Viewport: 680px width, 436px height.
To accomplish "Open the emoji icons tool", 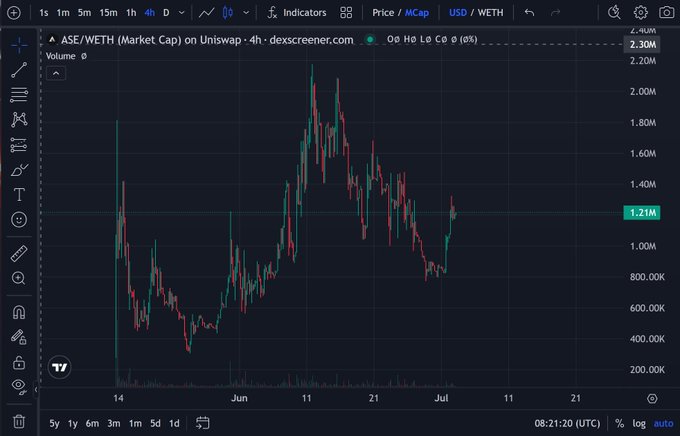I will click(x=19, y=220).
